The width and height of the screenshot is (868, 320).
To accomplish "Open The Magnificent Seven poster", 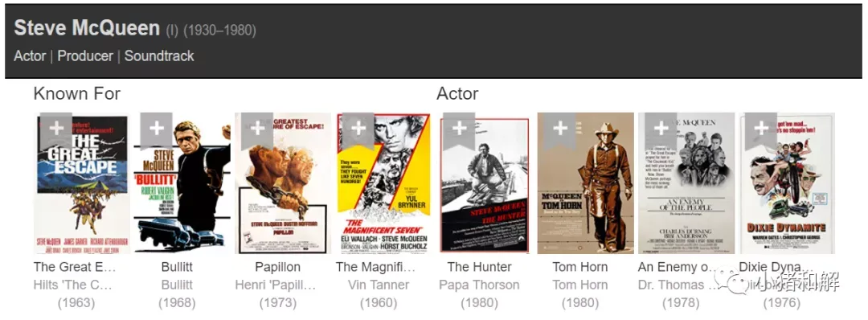I will click(x=383, y=183).
